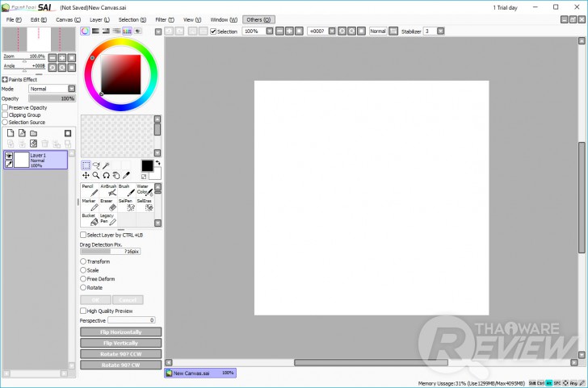Toggle the Swatches panel icon
The width and height of the screenshot is (588, 388).
[127, 31]
